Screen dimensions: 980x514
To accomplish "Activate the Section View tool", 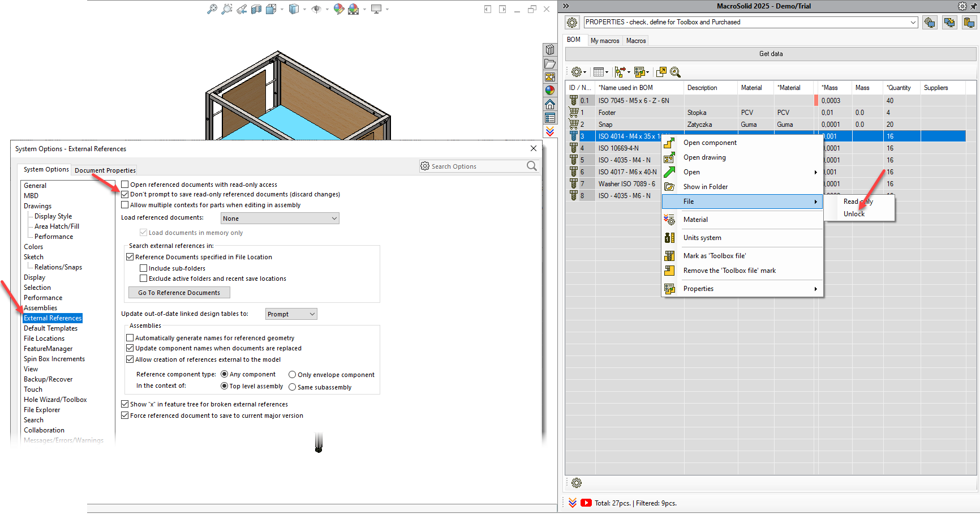I will [256, 9].
